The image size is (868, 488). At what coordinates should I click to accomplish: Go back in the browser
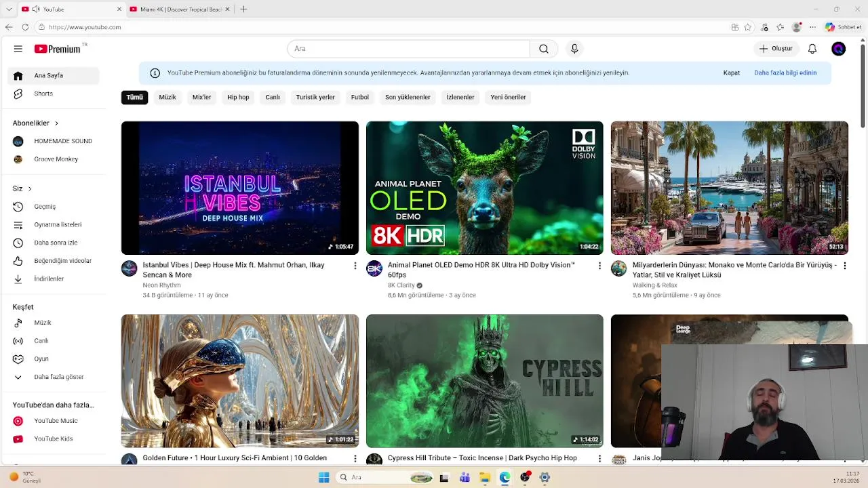point(9,27)
